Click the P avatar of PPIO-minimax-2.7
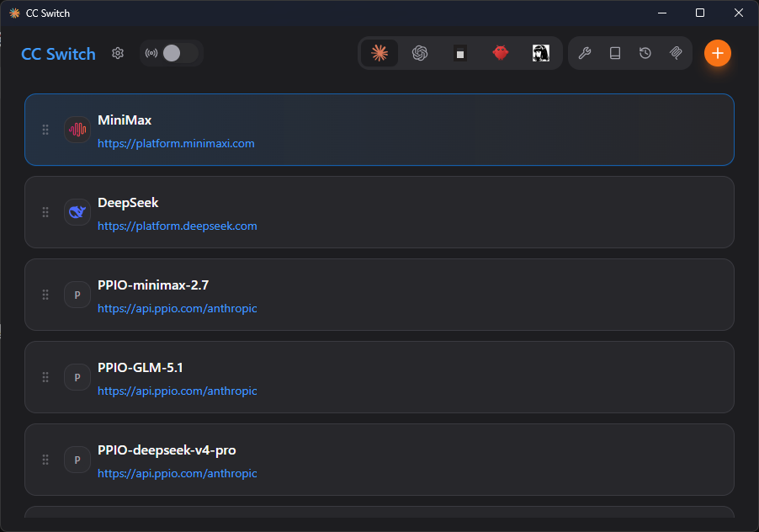Image resolution: width=759 pixels, height=532 pixels. (x=77, y=295)
